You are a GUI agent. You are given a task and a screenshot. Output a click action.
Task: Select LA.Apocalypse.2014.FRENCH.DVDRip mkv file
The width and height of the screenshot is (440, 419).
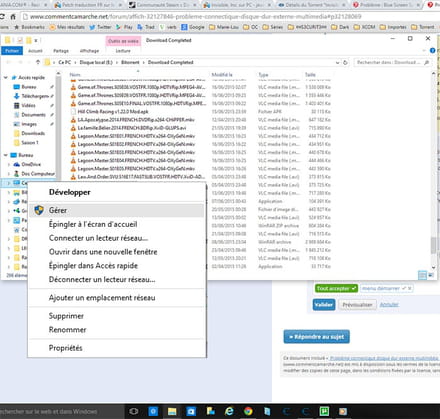[136, 120]
